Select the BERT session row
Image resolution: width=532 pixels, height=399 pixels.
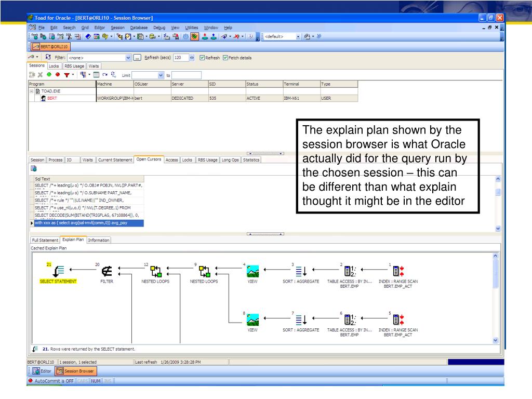coord(193,98)
